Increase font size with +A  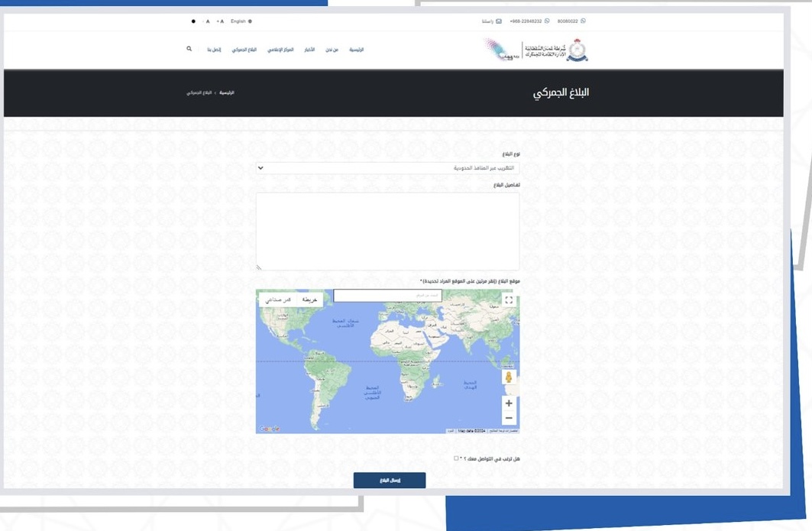coord(220,21)
